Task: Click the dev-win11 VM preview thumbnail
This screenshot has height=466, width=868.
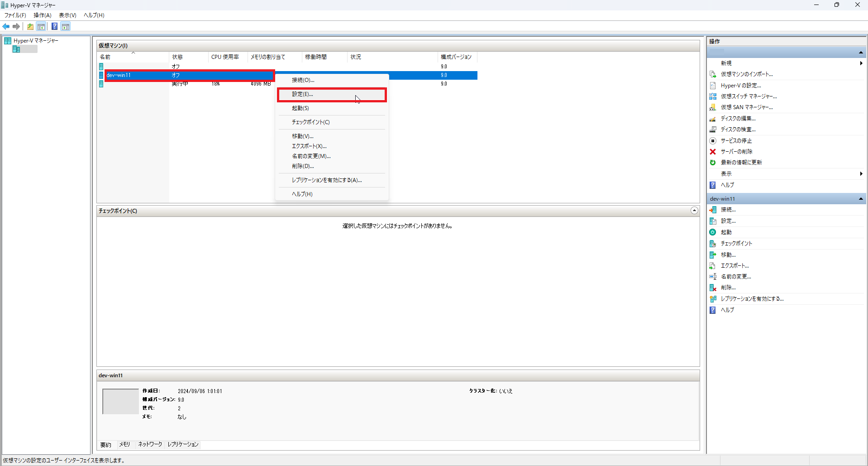Action: tap(120, 401)
